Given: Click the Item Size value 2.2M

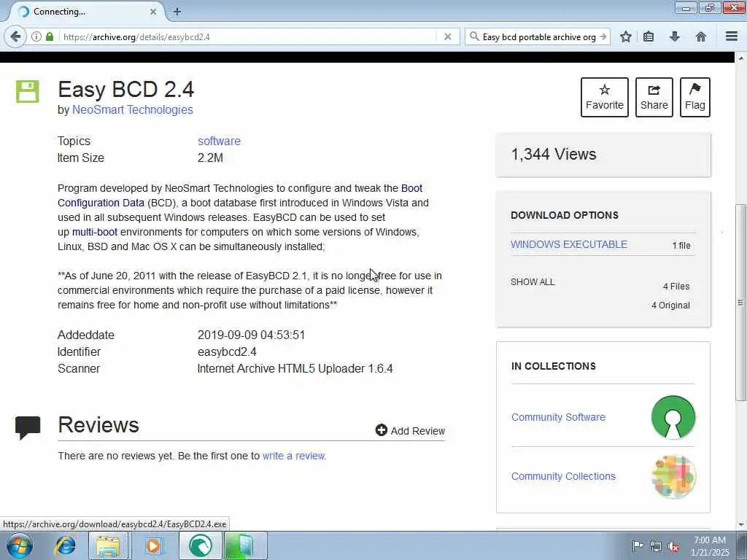Looking at the screenshot, I should (x=210, y=157).
